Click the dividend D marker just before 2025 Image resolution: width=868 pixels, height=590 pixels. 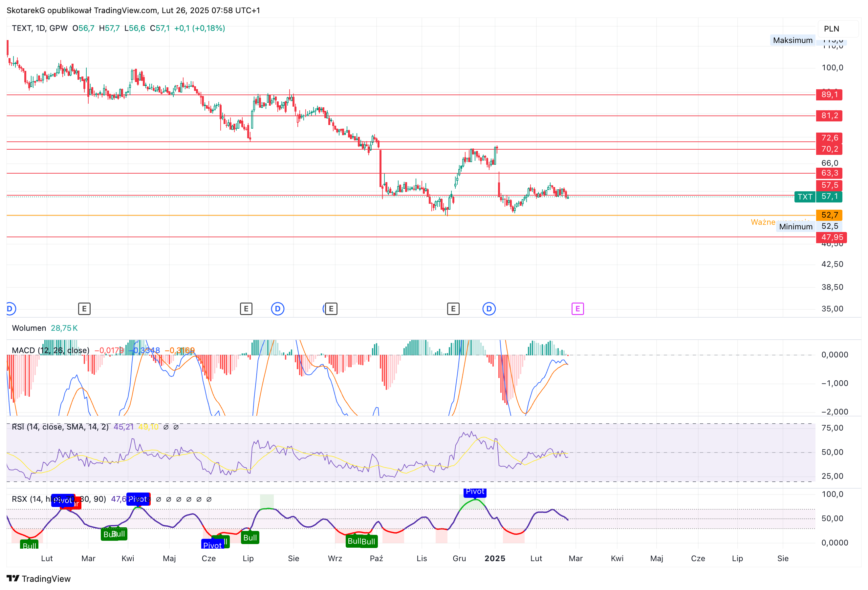coord(489,309)
